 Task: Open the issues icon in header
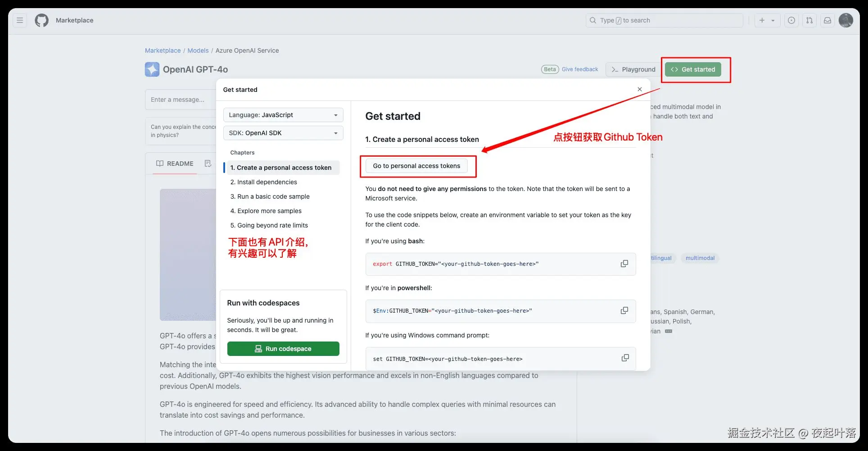tap(791, 20)
